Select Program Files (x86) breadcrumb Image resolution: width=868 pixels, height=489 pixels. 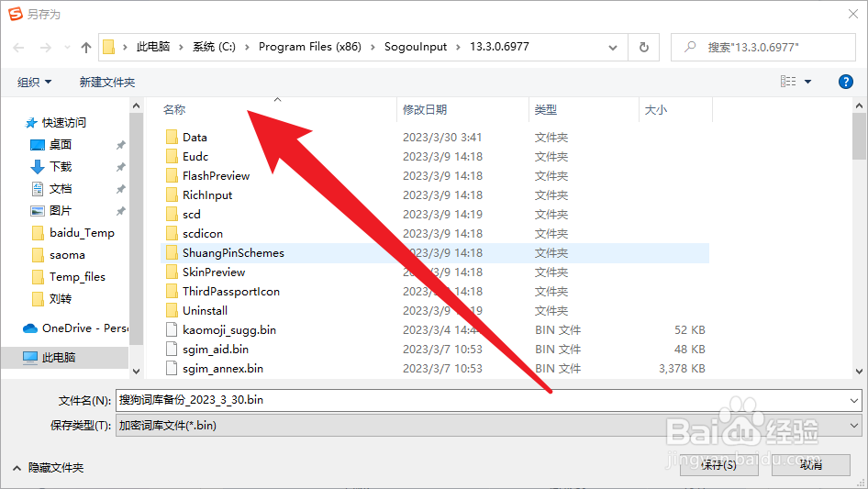310,47
